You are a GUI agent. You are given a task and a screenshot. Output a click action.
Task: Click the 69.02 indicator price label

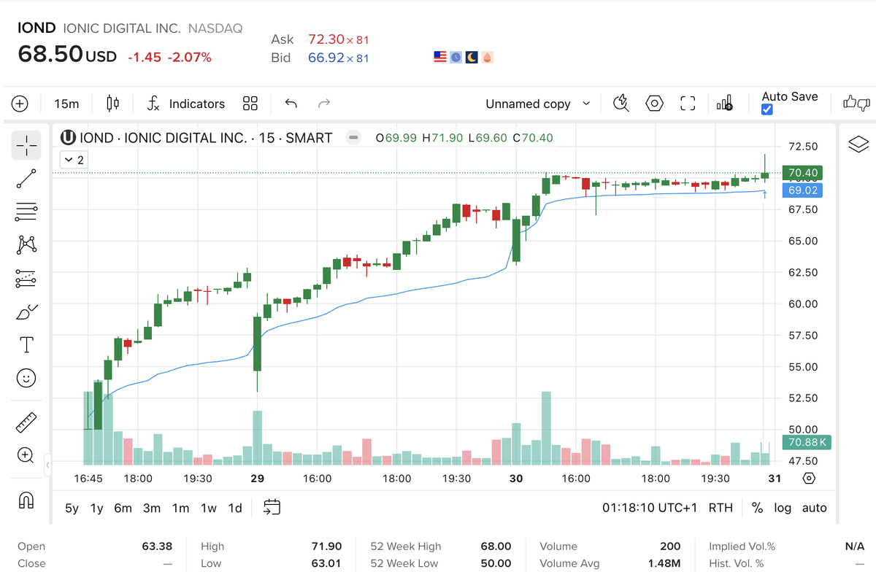(x=802, y=190)
